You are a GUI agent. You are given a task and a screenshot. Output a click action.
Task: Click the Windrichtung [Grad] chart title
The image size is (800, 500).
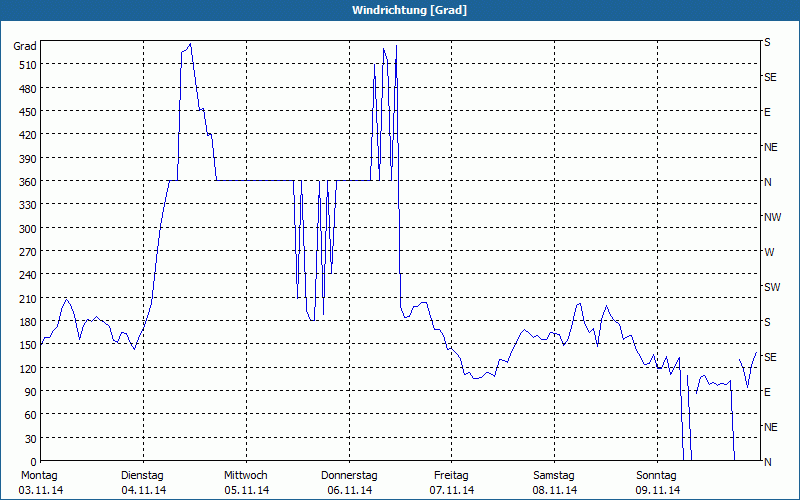pyautogui.click(x=409, y=10)
